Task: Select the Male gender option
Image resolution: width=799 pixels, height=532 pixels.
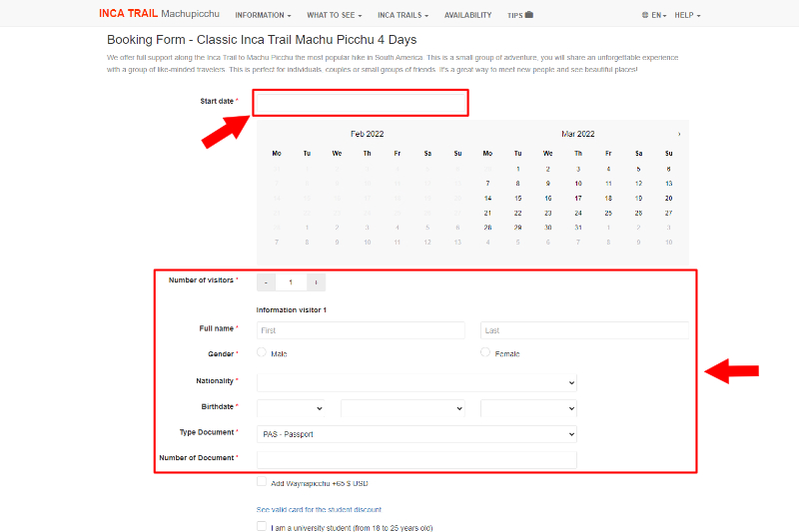Action: (262, 352)
